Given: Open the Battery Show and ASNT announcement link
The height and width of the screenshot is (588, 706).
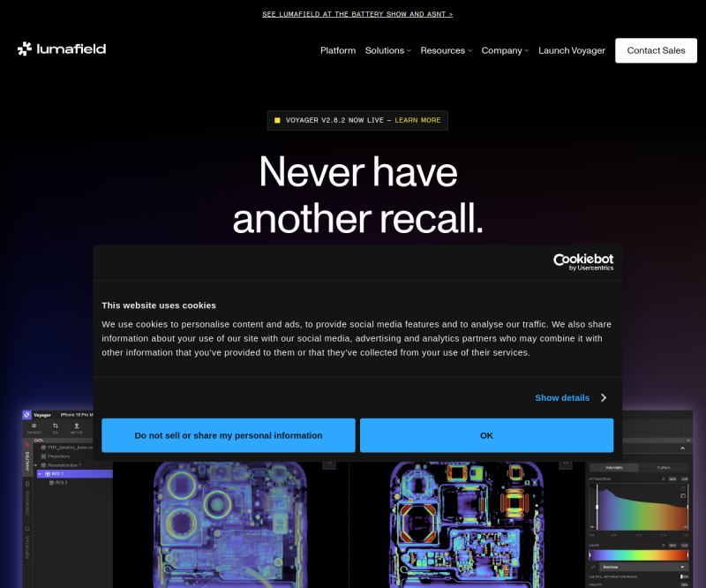Looking at the screenshot, I should click(x=357, y=14).
